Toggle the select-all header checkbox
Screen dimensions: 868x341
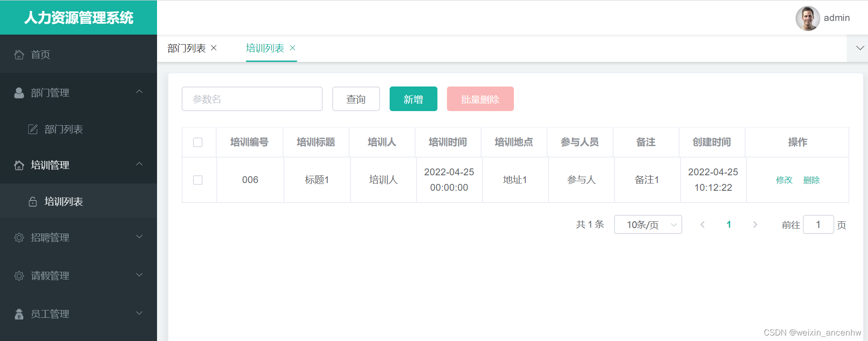(x=198, y=142)
